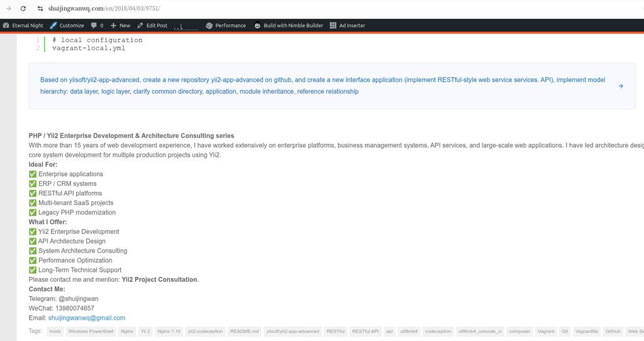
Task: Click the Eternal Night dashboard icon
Action: coord(6,25)
